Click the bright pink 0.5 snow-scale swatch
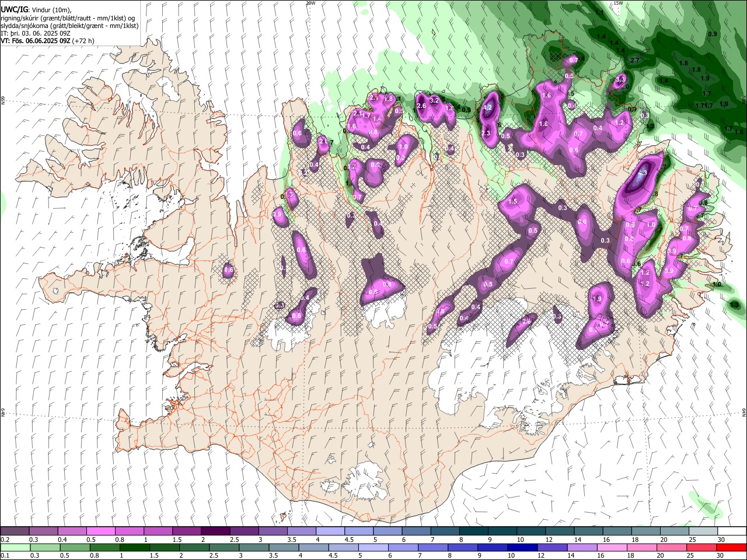The height and width of the screenshot is (560, 747). point(100,531)
